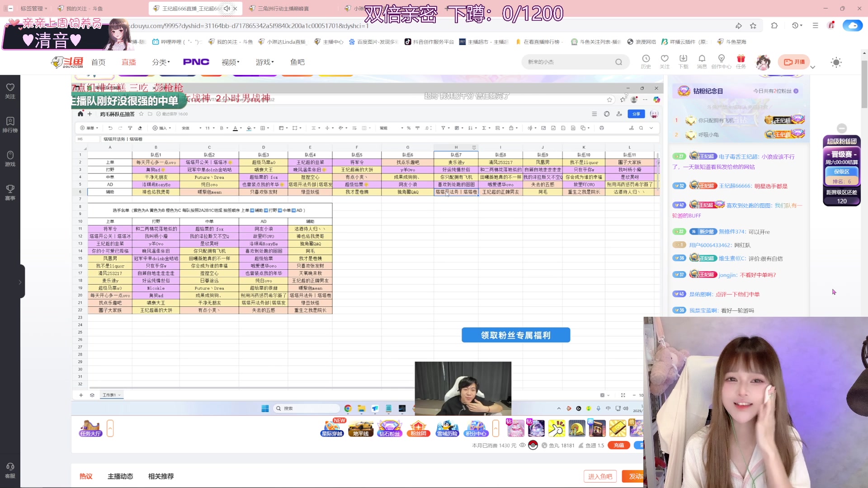Screen dimensions: 868x488
Task: Click the 开播 start-streaming button
Action: click(794, 62)
